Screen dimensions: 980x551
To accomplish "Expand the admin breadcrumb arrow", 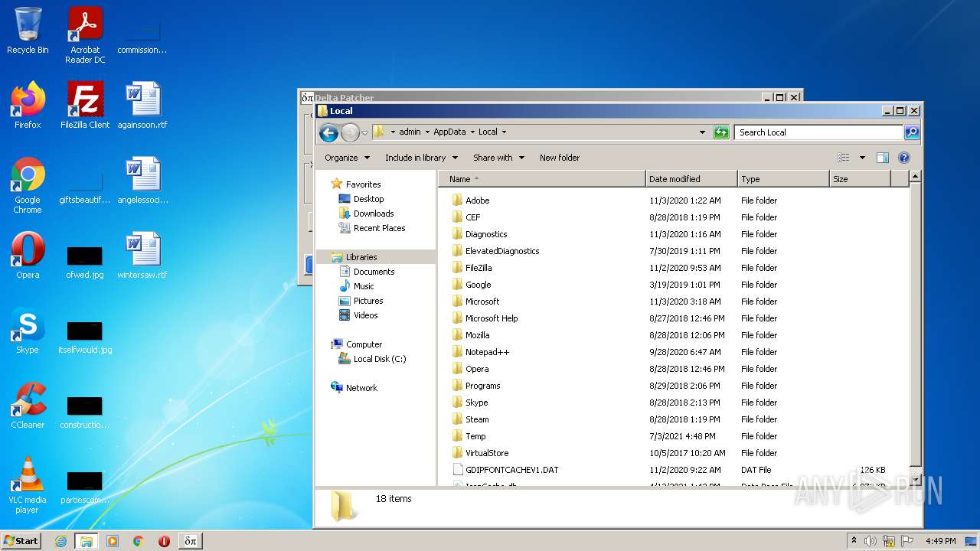I will (427, 132).
